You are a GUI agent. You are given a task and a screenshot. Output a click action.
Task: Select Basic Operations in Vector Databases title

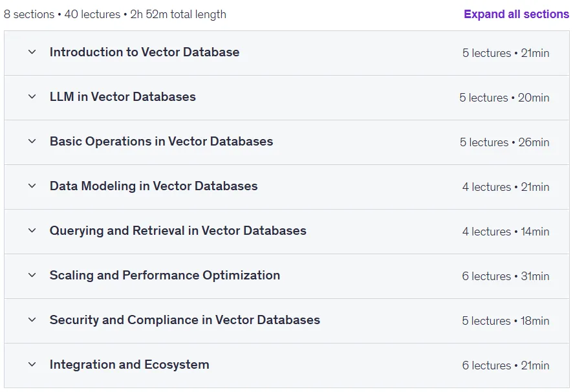(161, 141)
